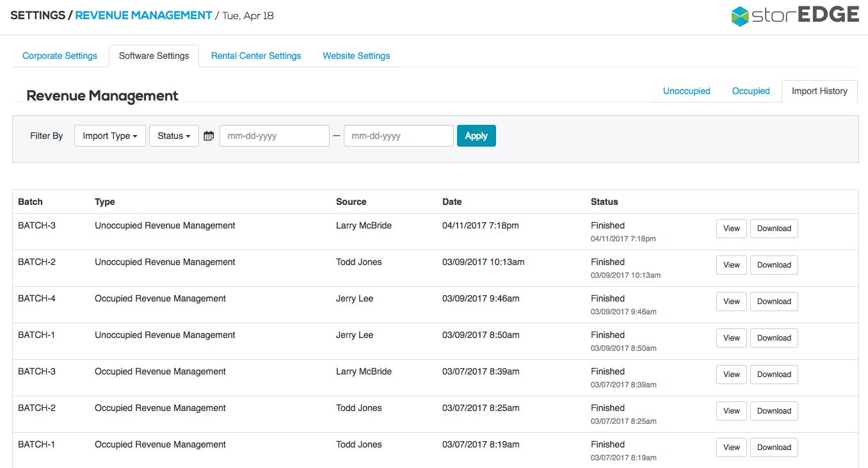View BATCH-4 Occupied Revenue Management import
The width and height of the screenshot is (868, 468).
point(731,302)
